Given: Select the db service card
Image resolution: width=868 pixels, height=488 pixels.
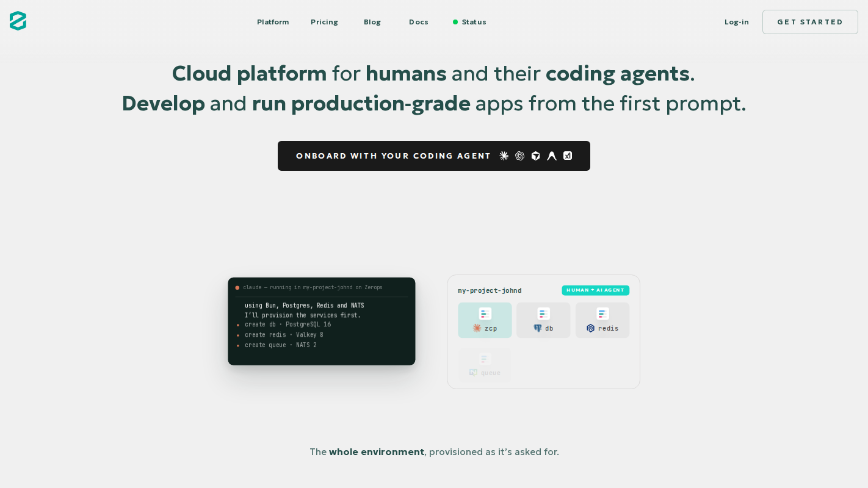Looking at the screenshot, I should (544, 320).
